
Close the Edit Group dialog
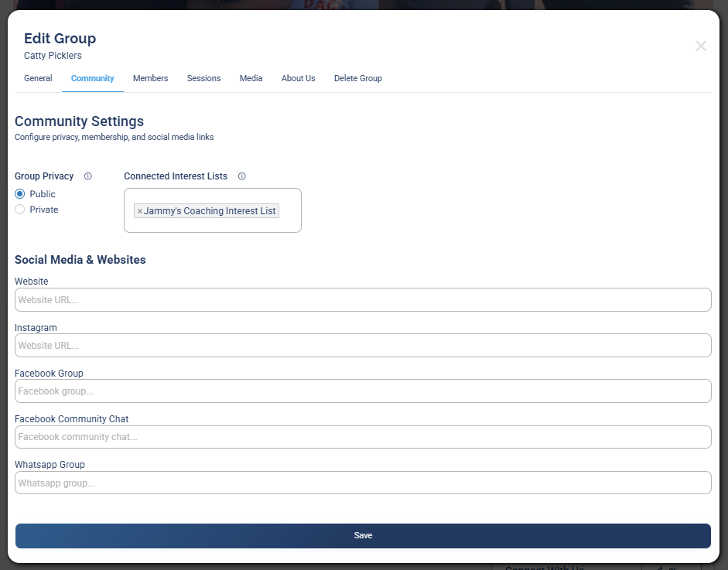[x=701, y=46]
